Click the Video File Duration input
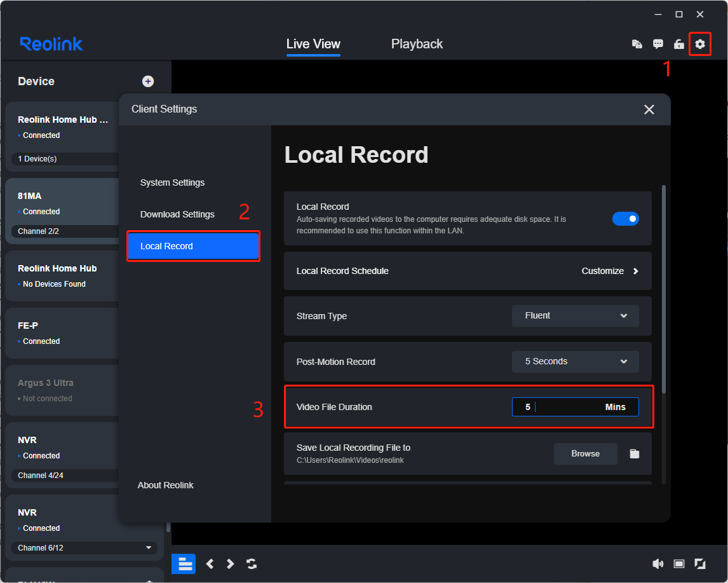This screenshot has width=728, height=583. [576, 407]
